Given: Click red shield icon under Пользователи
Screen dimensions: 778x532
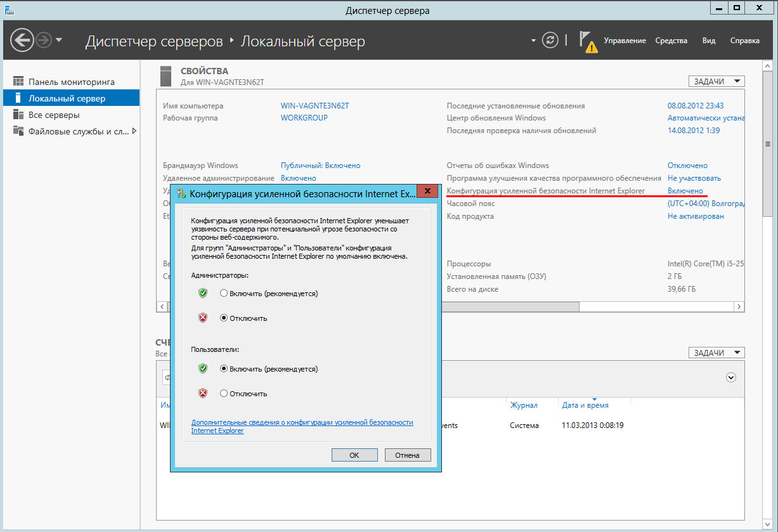Looking at the screenshot, I should 203,393.
